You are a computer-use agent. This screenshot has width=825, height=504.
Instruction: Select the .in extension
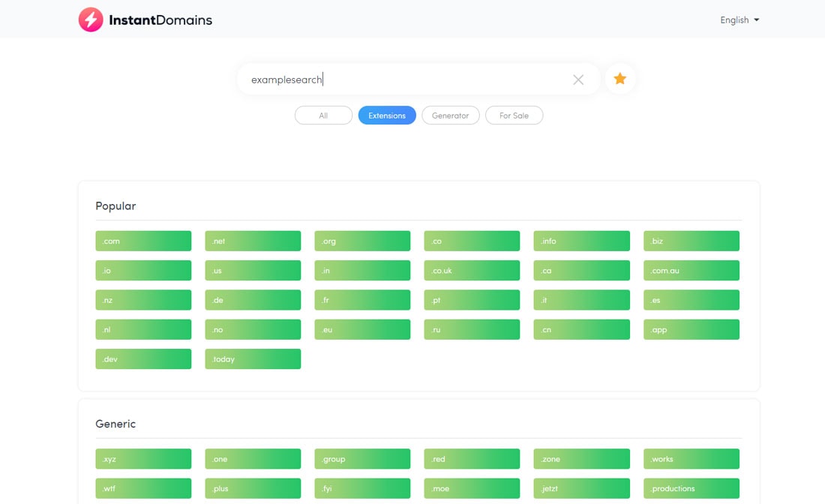(362, 271)
